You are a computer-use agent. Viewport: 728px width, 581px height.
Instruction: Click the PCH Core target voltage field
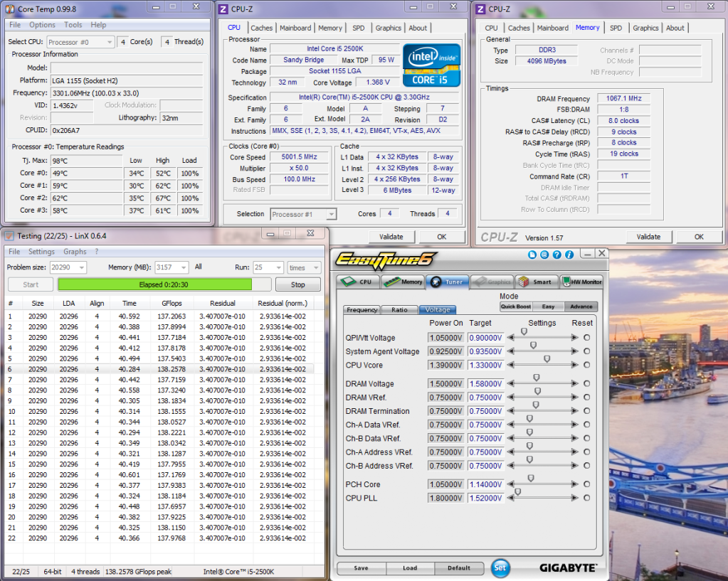pyautogui.click(x=485, y=484)
